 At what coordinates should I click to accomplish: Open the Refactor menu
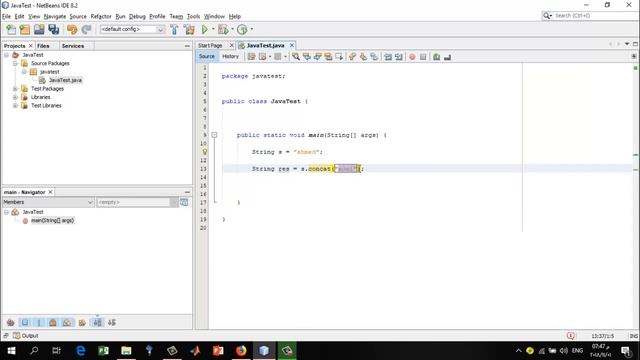[x=101, y=16]
